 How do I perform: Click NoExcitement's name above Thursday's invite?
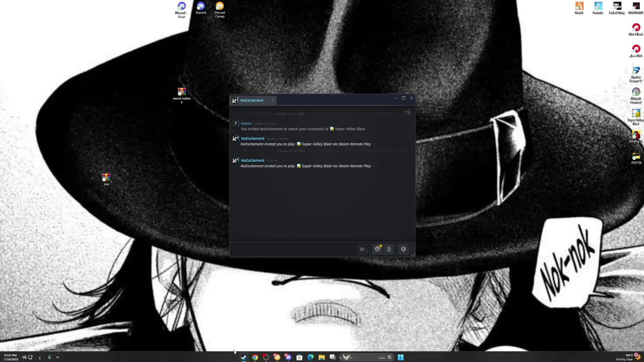(x=253, y=160)
